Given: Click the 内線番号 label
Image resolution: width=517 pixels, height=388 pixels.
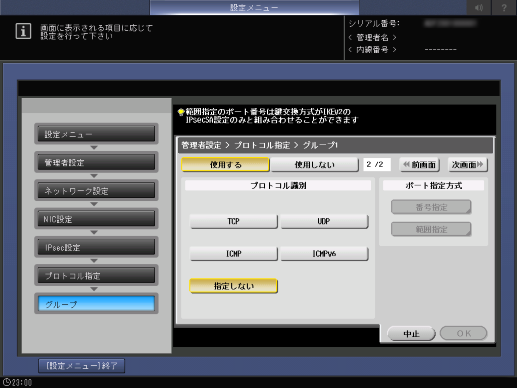Looking at the screenshot, I should (x=372, y=50).
